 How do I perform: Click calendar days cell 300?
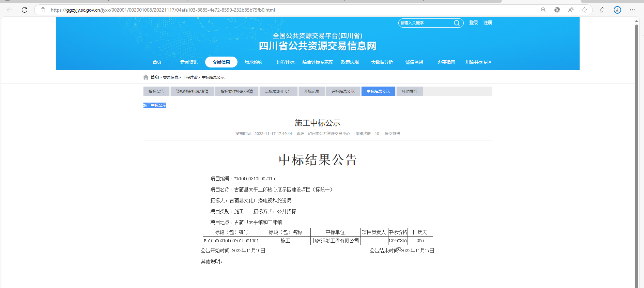pyautogui.click(x=420, y=241)
